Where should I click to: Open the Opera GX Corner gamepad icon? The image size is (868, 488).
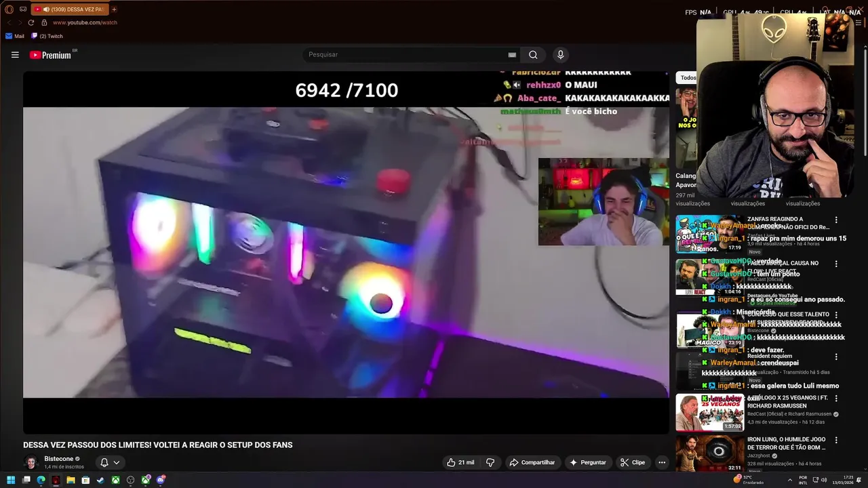23,9
